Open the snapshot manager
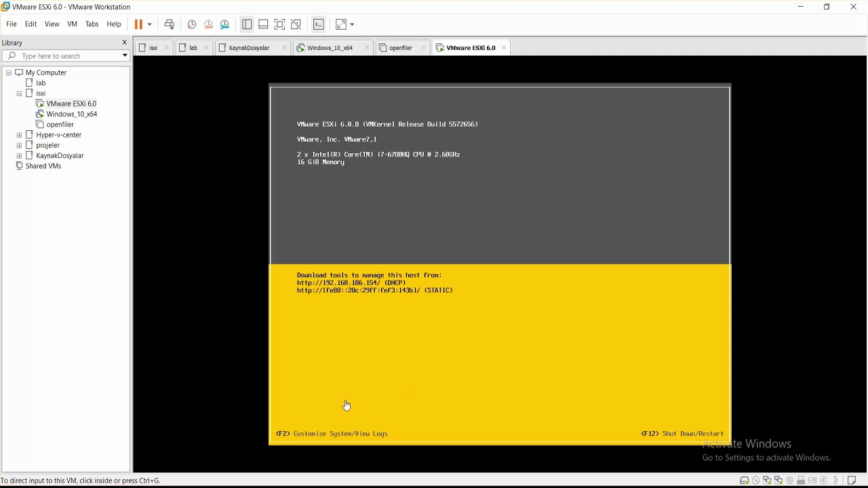The height and width of the screenshot is (488, 868). coord(225,24)
